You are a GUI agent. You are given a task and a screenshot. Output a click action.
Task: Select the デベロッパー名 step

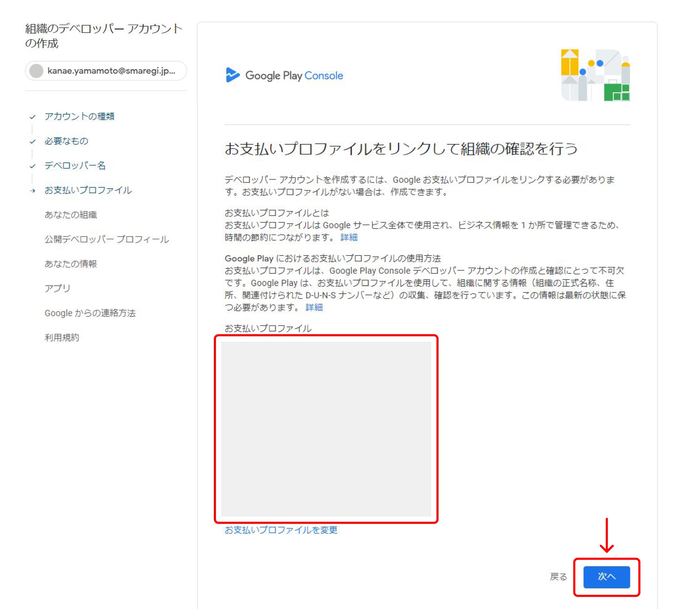[x=75, y=166]
